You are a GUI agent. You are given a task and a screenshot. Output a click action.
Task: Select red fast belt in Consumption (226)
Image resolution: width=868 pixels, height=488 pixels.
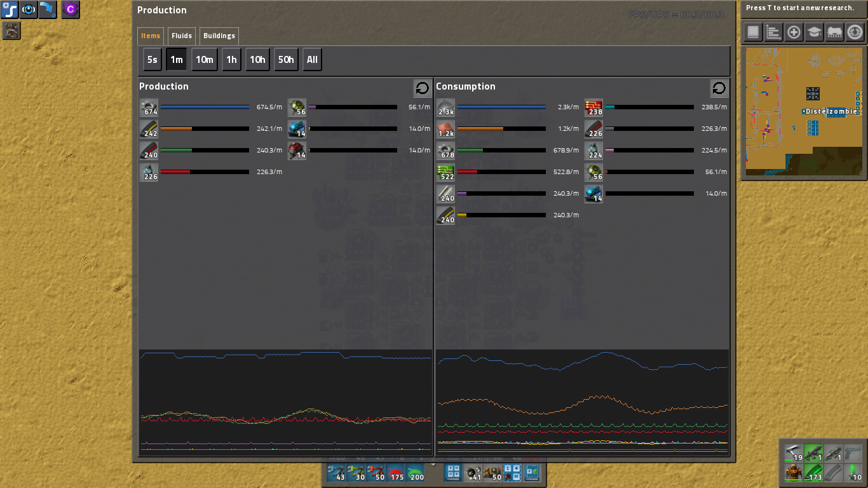pos(594,129)
